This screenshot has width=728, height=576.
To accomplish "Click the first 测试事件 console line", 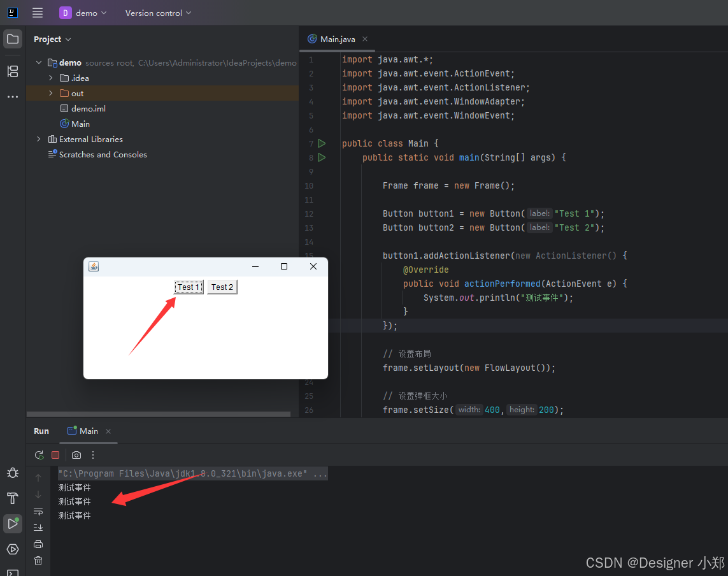I will (x=75, y=487).
